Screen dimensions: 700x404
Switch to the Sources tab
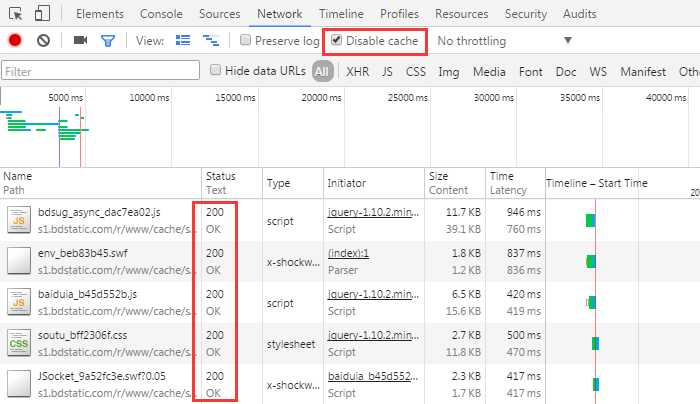(219, 14)
